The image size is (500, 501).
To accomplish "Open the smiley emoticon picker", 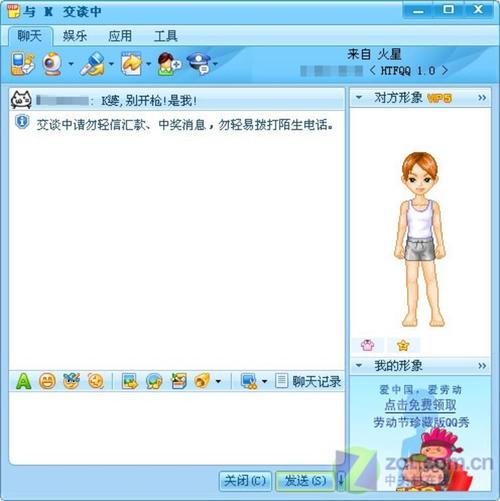I will click(x=47, y=381).
